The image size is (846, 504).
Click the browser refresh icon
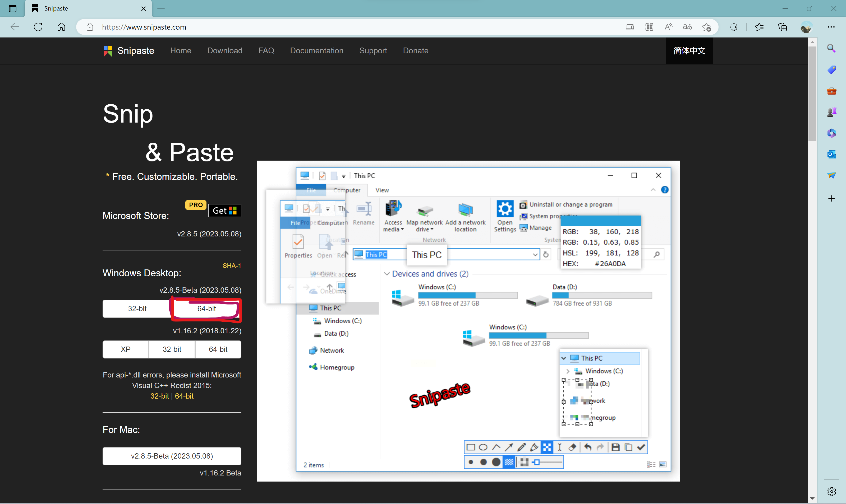coord(38,27)
